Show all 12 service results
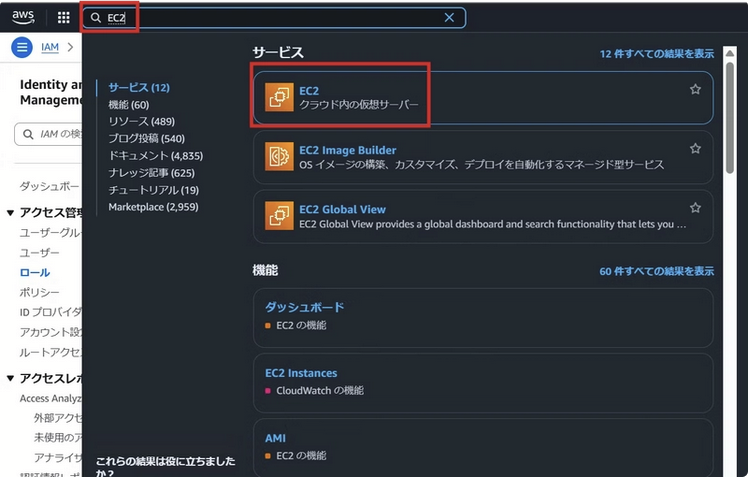748x477 pixels. (656, 54)
